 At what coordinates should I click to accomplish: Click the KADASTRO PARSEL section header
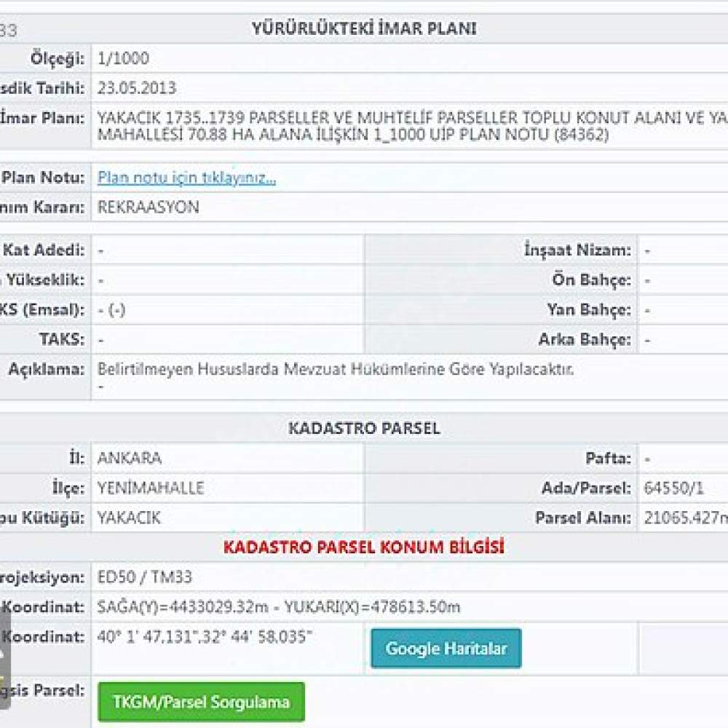(364, 428)
